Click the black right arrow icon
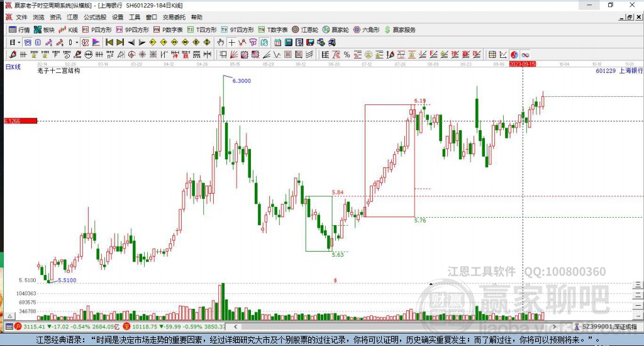 [142, 42]
